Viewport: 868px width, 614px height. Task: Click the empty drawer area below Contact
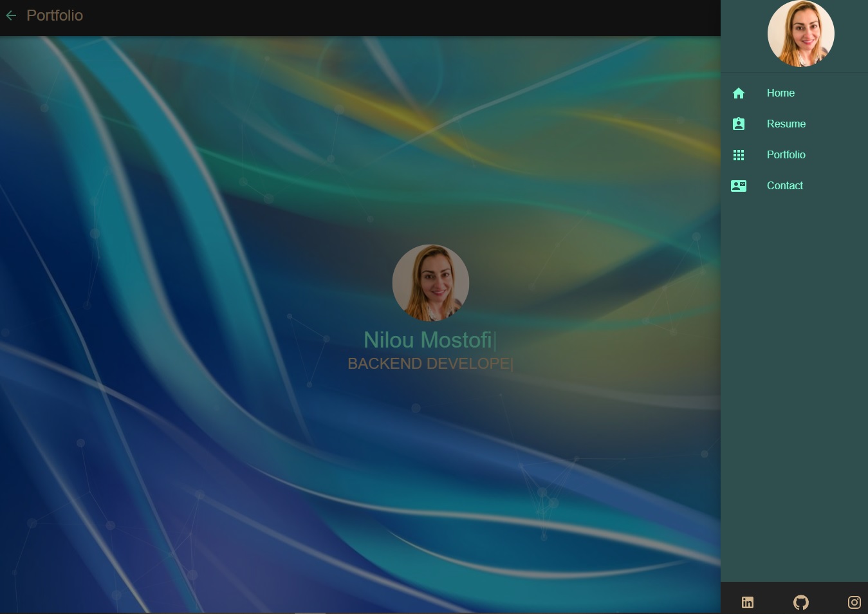(794, 386)
